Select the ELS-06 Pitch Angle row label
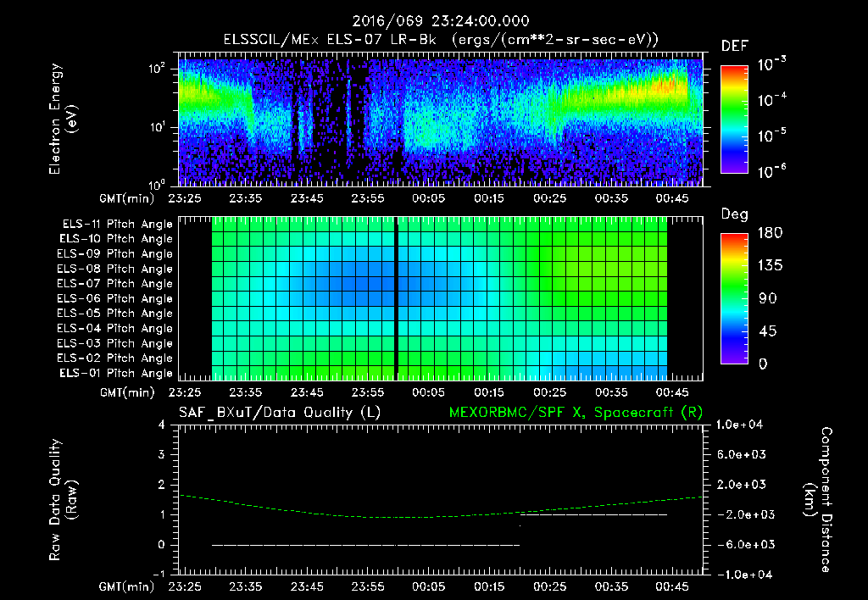The image size is (868, 600). click(x=115, y=298)
